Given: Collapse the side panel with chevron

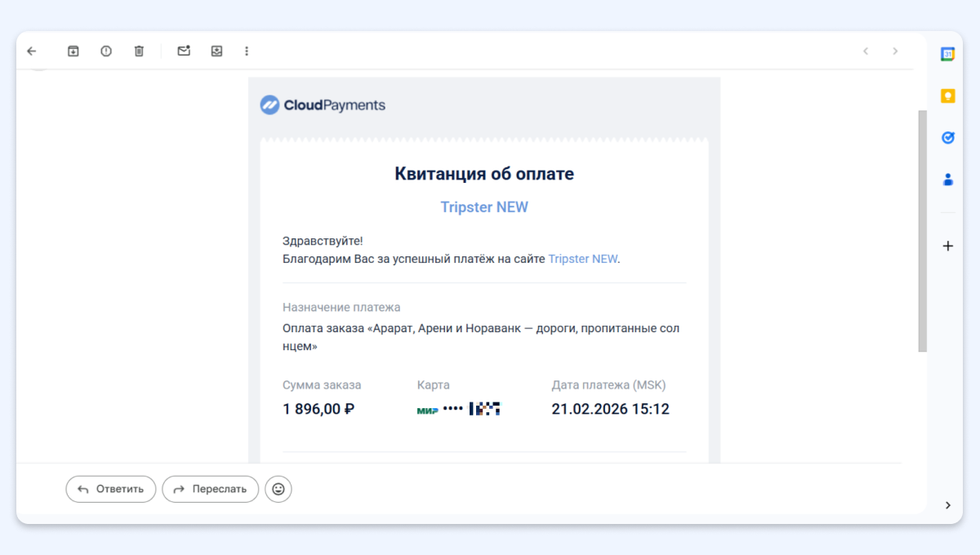Looking at the screenshot, I should pos(947,505).
